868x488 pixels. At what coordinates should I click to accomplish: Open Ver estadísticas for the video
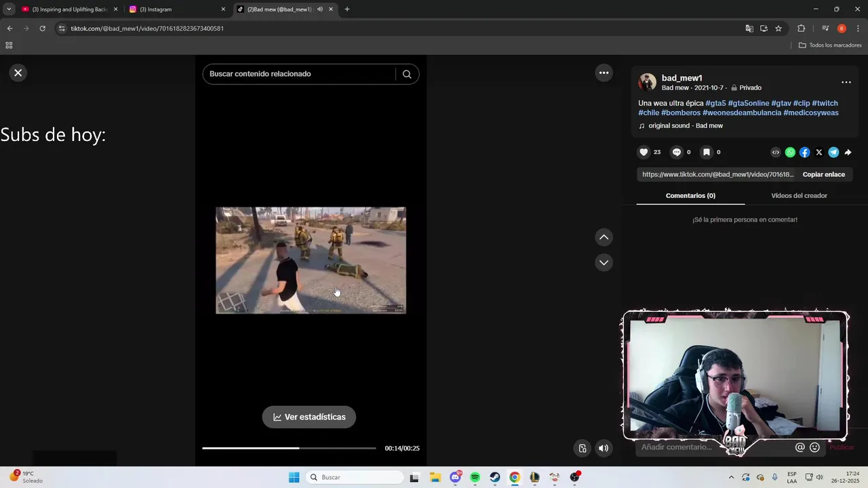[x=309, y=417]
